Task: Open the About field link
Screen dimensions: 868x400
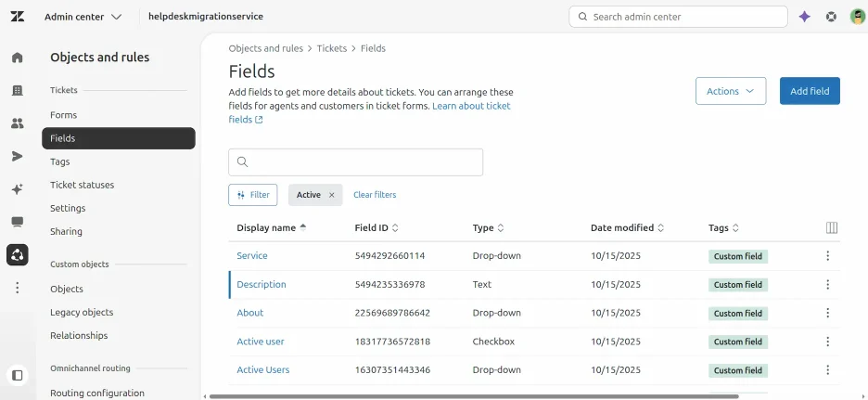Action: coord(249,313)
